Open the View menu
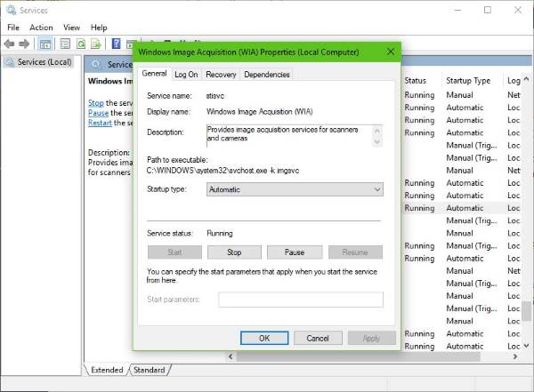Image resolution: width=534 pixels, height=392 pixels. (71, 28)
